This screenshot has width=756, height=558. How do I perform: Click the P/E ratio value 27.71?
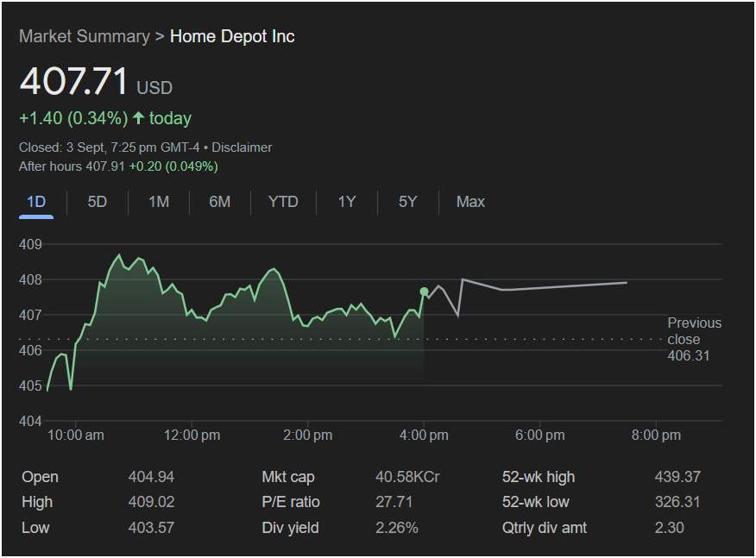[394, 502]
